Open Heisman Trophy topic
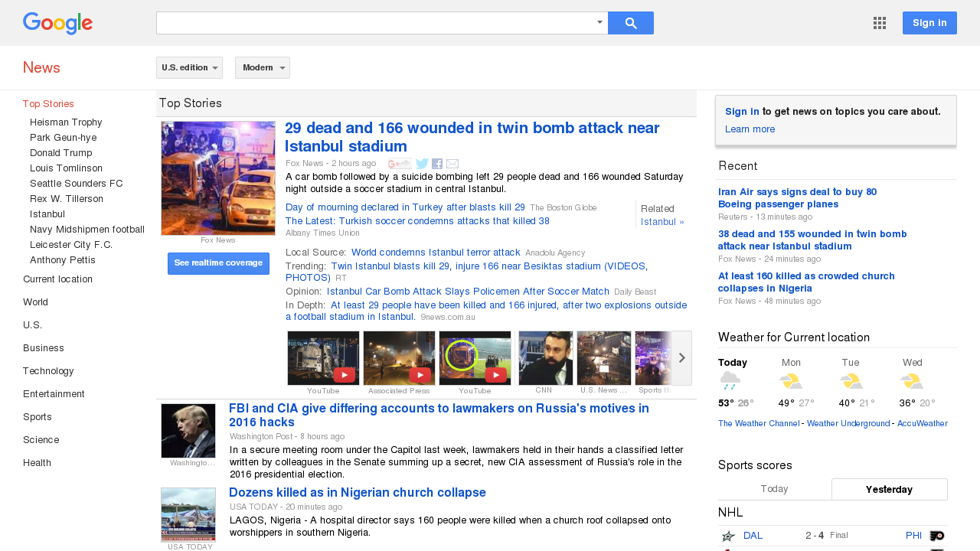 [66, 122]
